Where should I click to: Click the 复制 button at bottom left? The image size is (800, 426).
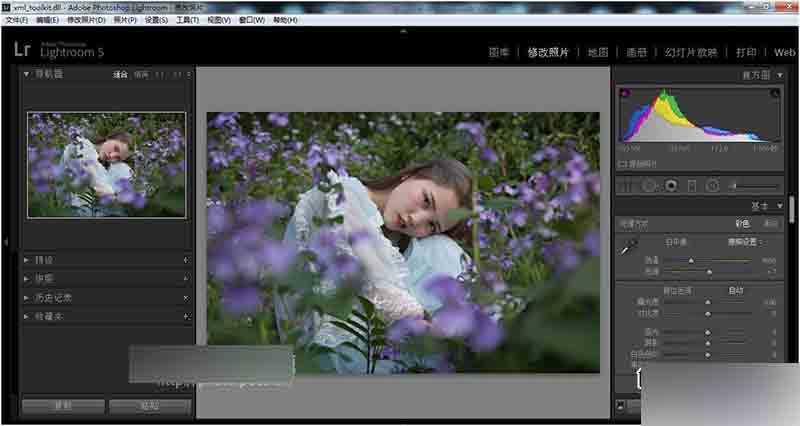[x=63, y=406]
